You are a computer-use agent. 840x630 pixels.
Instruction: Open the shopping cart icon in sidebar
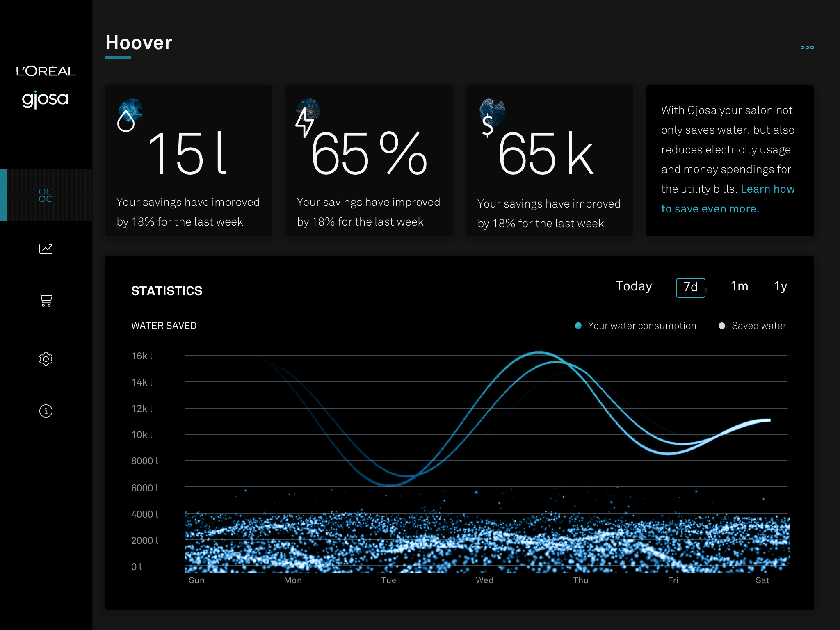click(46, 300)
